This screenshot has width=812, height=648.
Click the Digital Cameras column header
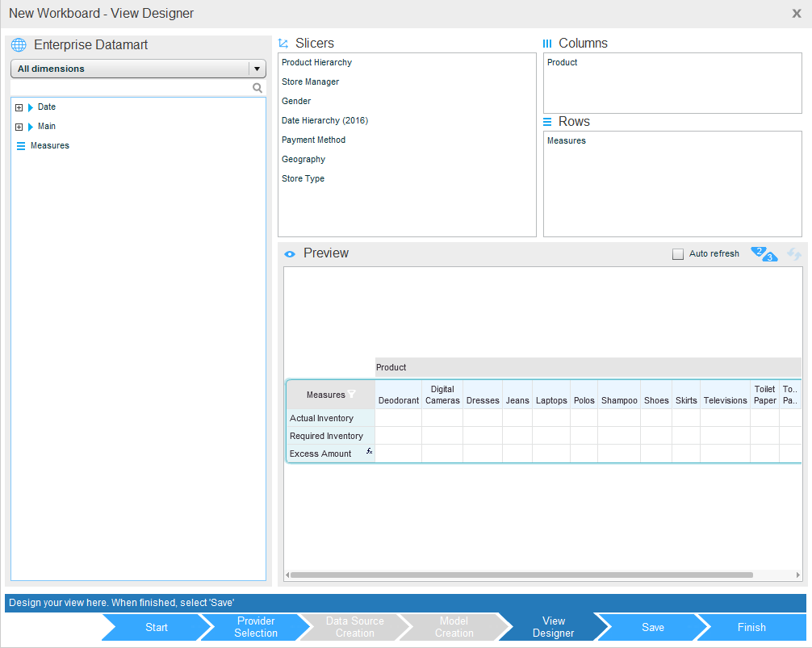click(442, 395)
